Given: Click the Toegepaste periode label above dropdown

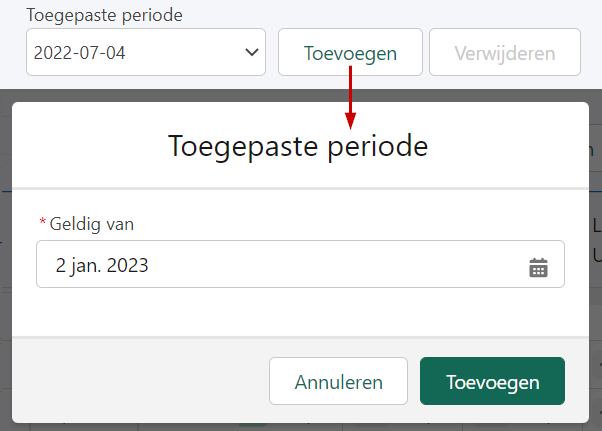Looking at the screenshot, I should 104,15.
